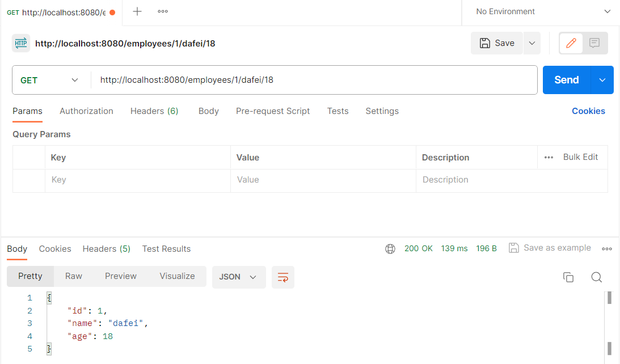620x364 pixels.
Task: Open the Settings tab
Action: click(x=382, y=111)
